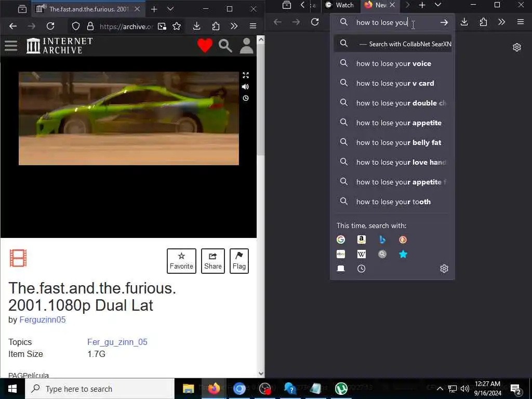Open video playback speed clock icon
Viewport: 532px width, 399px height.
pos(246,98)
